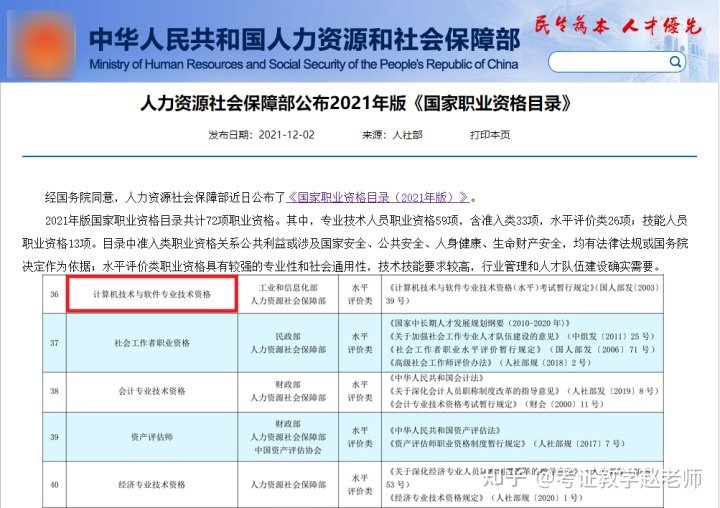The image size is (720, 508).
Task: Click 《会计专业技术资格考试暂行规定》 line
Action: 496,404
